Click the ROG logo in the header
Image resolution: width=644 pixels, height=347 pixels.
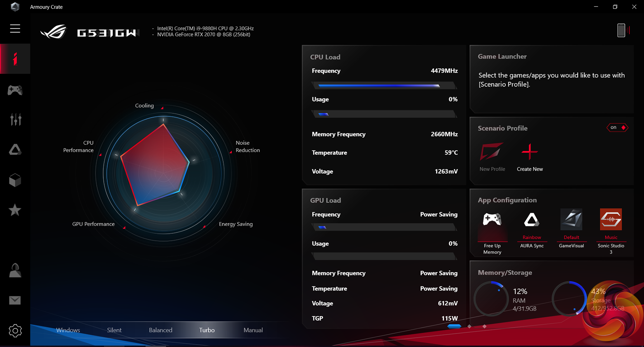click(x=53, y=32)
